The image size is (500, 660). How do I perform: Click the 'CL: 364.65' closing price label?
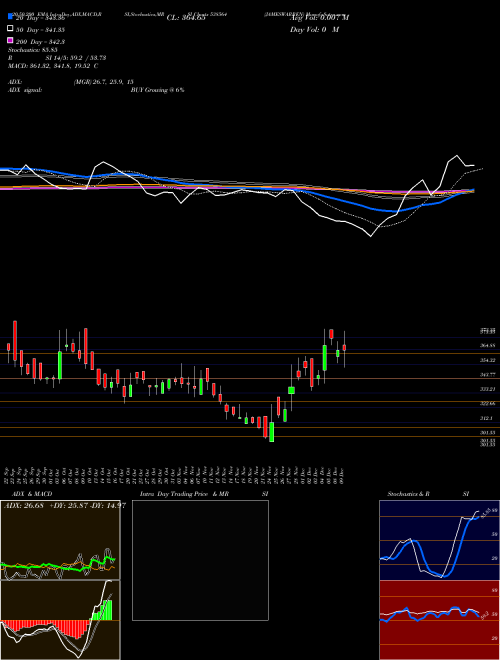click(x=186, y=18)
